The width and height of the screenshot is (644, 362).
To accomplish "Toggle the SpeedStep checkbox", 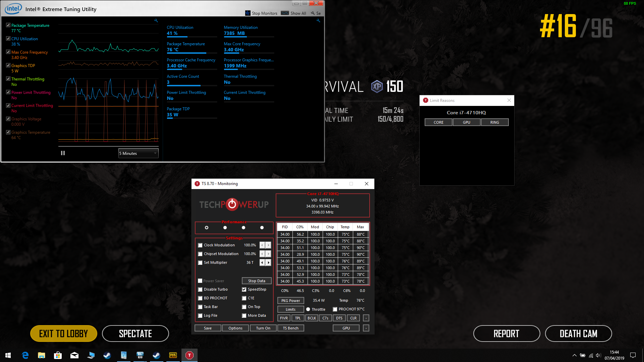I will coord(244,290).
